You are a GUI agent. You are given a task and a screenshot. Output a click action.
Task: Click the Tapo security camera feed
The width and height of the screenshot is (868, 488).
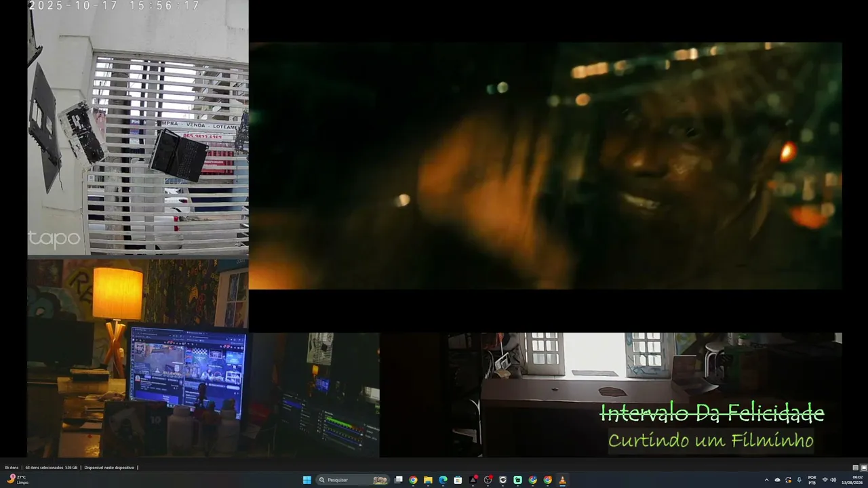138,127
